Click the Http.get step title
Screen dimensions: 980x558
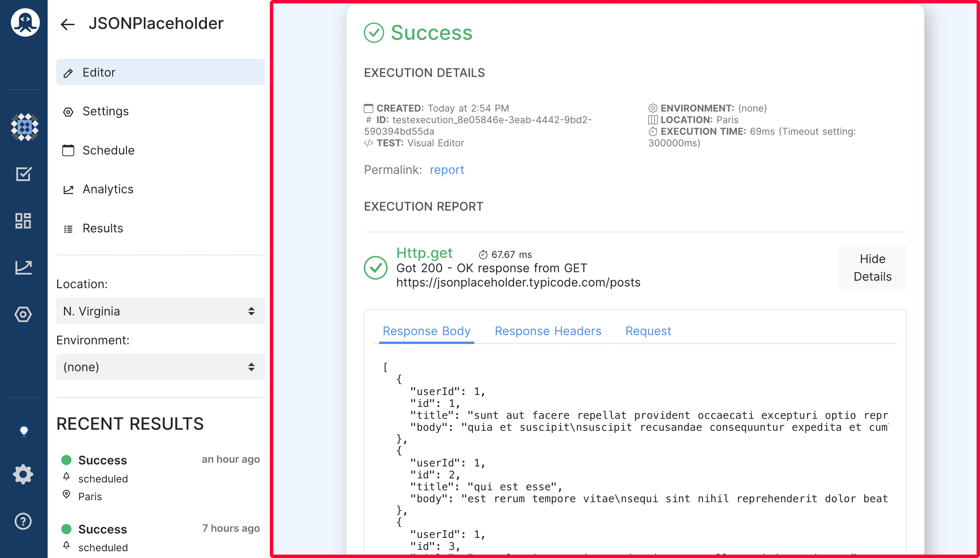[x=424, y=253]
